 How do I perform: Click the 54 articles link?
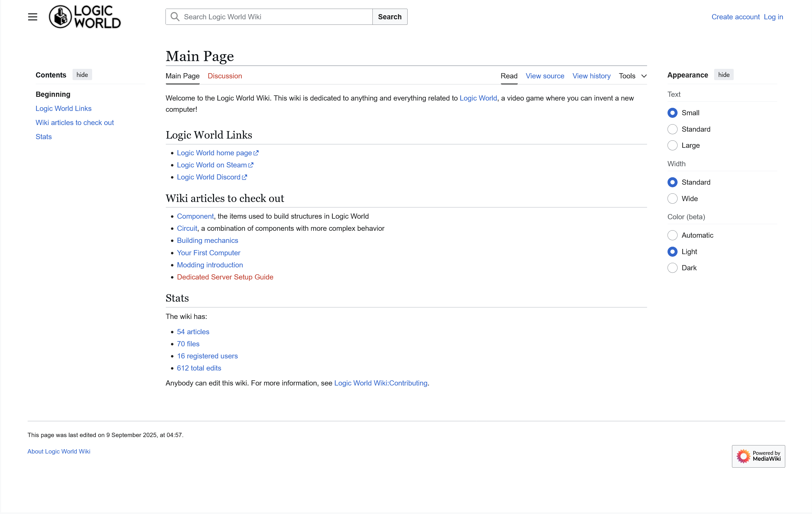click(x=193, y=332)
